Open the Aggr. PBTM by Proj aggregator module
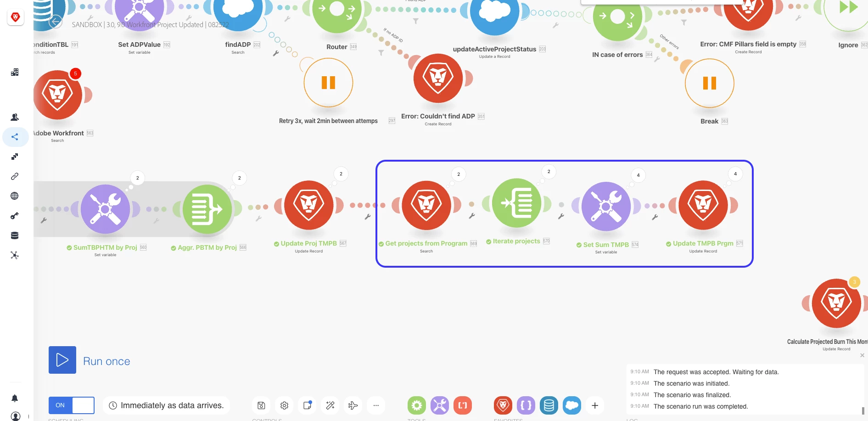 207,209
